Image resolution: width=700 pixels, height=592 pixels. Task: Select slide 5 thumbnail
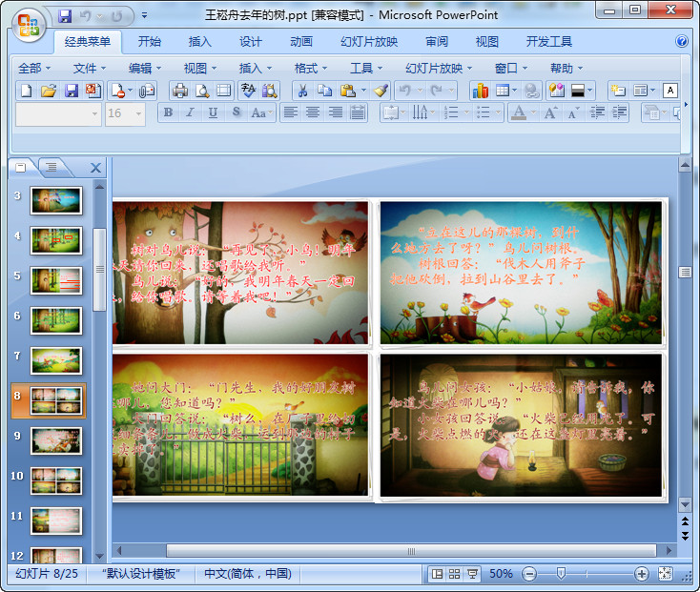56,280
